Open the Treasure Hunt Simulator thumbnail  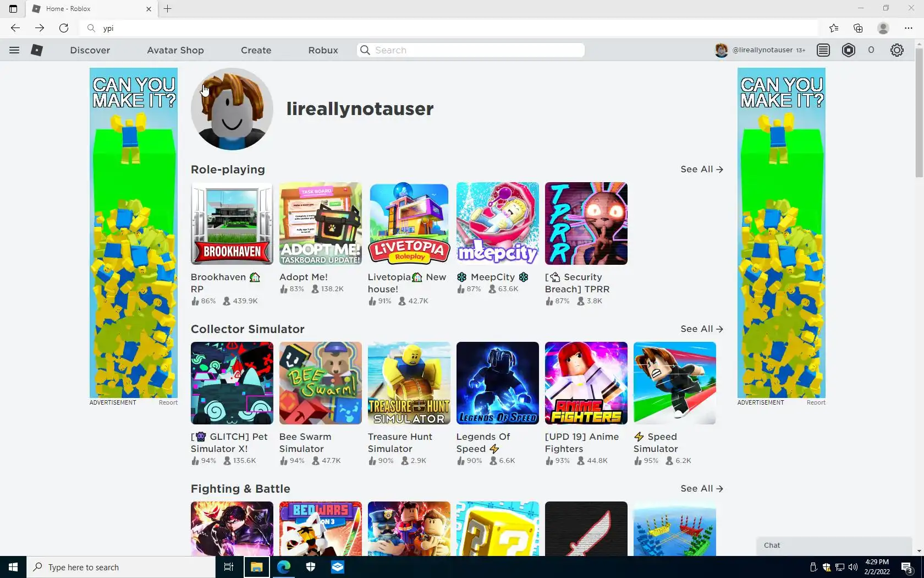[x=409, y=383]
